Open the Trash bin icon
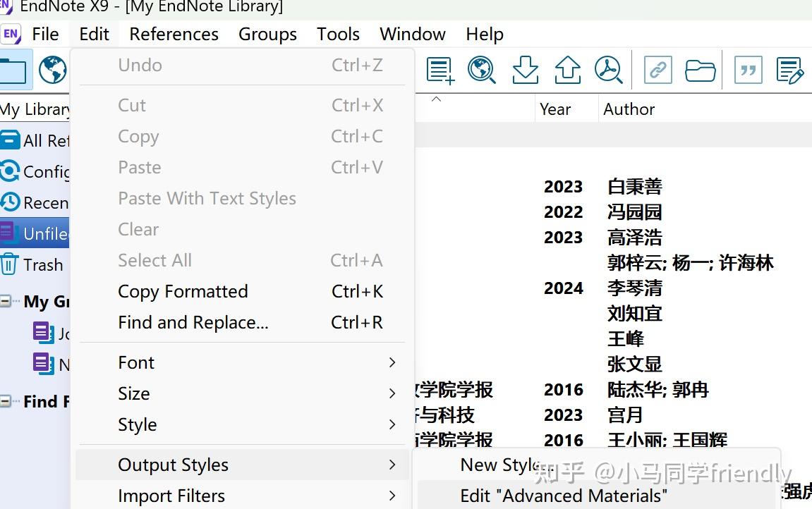Screen dimensions: 812x509 click(x=9, y=264)
